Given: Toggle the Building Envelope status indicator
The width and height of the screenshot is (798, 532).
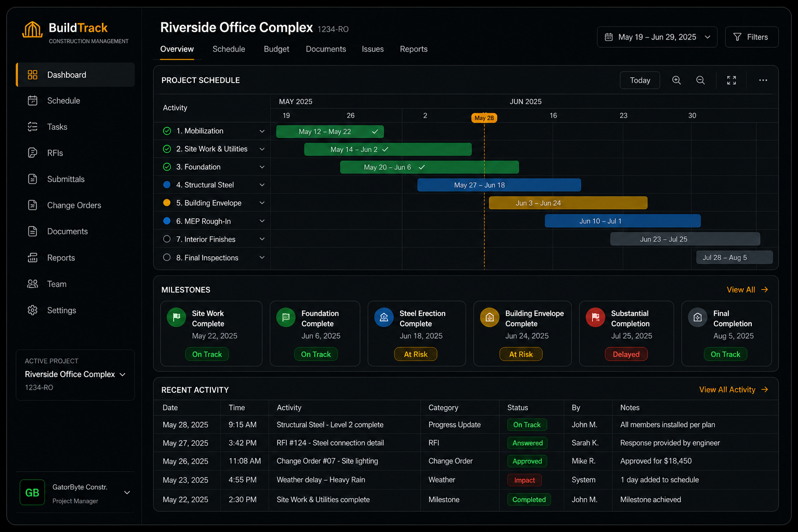Looking at the screenshot, I should click(x=167, y=203).
